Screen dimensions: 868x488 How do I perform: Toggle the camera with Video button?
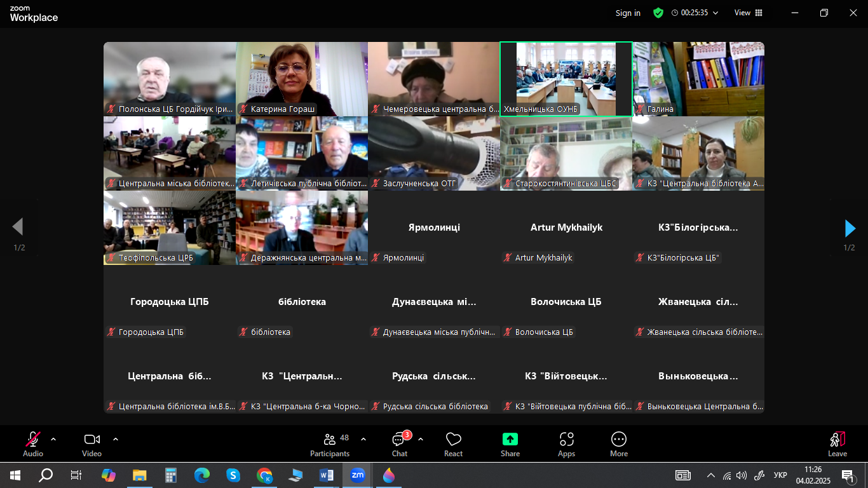(92, 444)
